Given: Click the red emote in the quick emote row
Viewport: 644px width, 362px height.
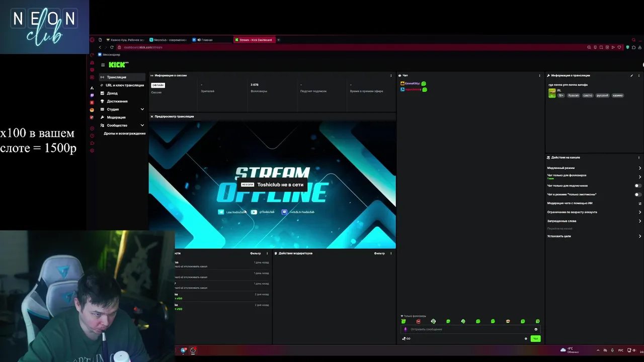Looking at the screenshot, I should tap(418, 321).
